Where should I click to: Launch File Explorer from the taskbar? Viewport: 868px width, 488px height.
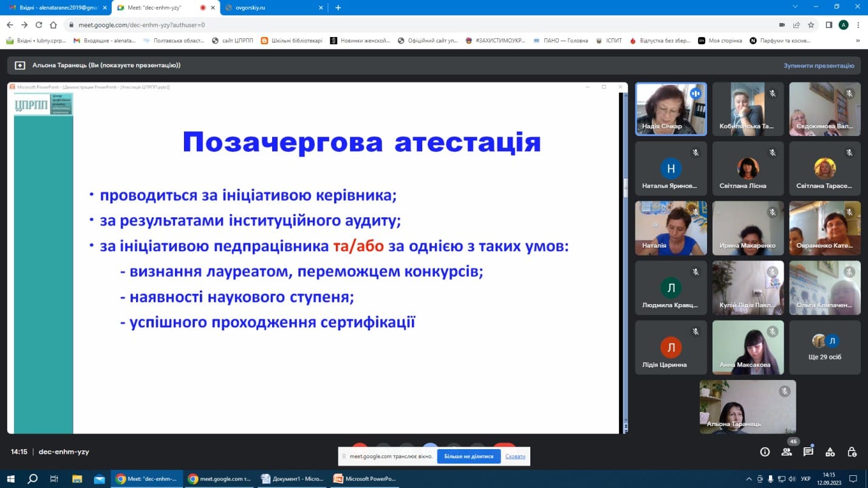click(77, 479)
